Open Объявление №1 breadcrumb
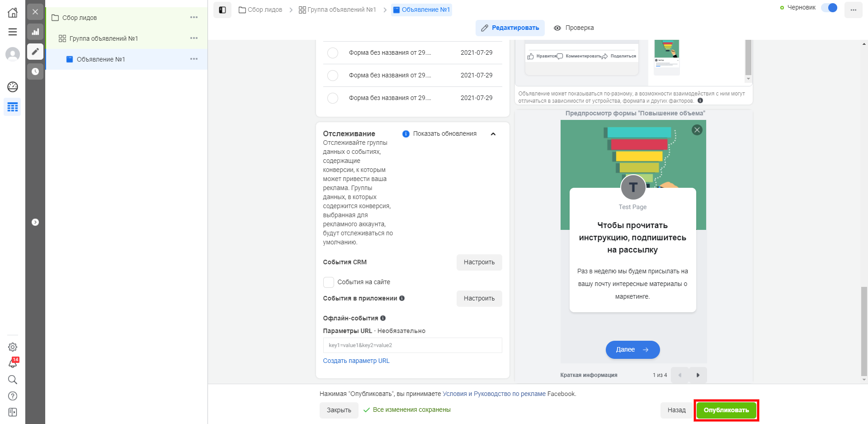 click(421, 10)
